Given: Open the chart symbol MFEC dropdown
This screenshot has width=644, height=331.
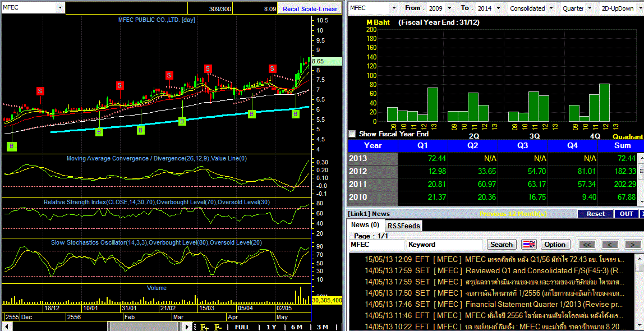Looking at the screenshot, I should [x=61, y=8].
